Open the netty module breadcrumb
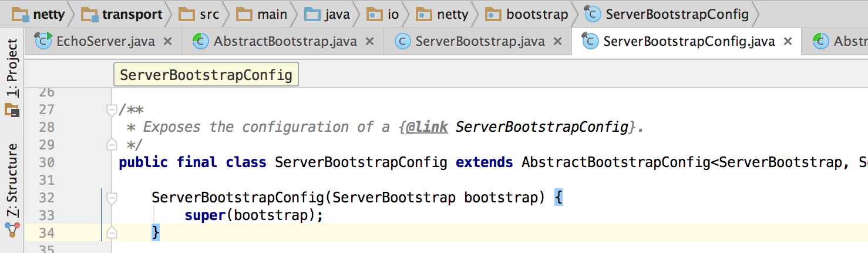The height and width of the screenshot is (253, 868). point(39,14)
